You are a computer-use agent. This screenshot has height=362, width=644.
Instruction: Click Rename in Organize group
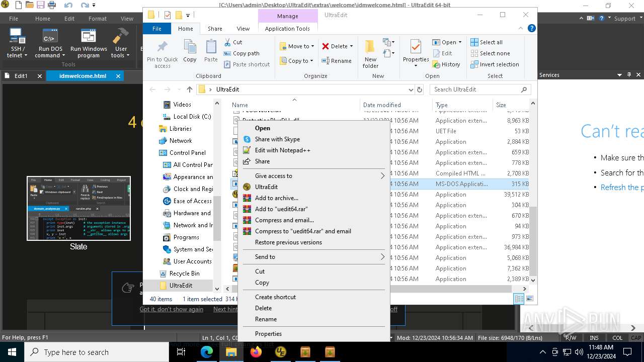click(336, 61)
